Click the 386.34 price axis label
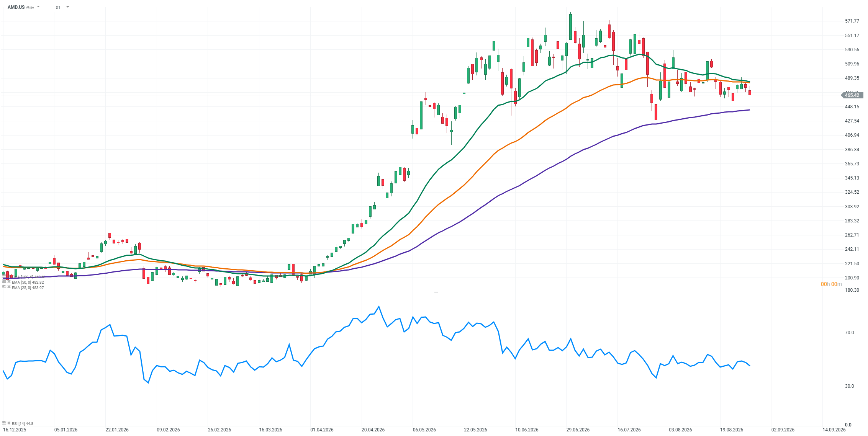The width and height of the screenshot is (868, 436). tap(852, 150)
